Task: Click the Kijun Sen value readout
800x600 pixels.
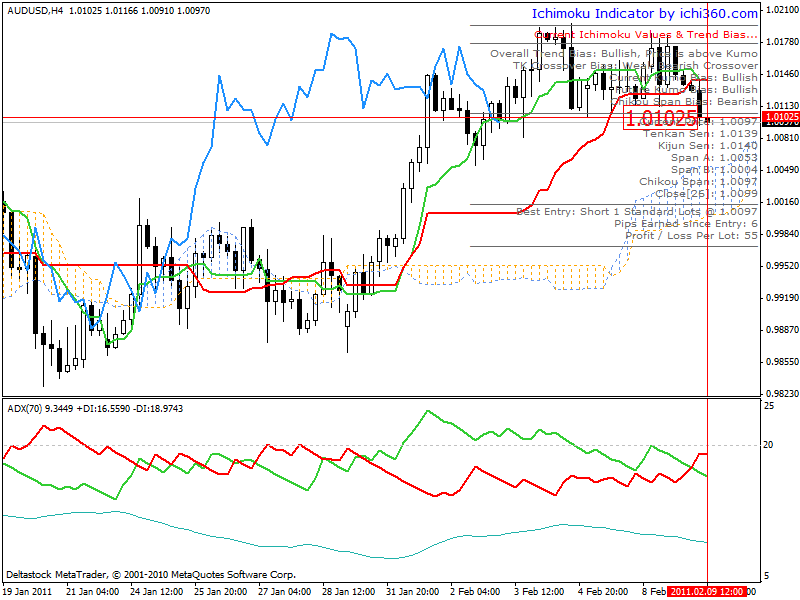Action: pos(708,146)
